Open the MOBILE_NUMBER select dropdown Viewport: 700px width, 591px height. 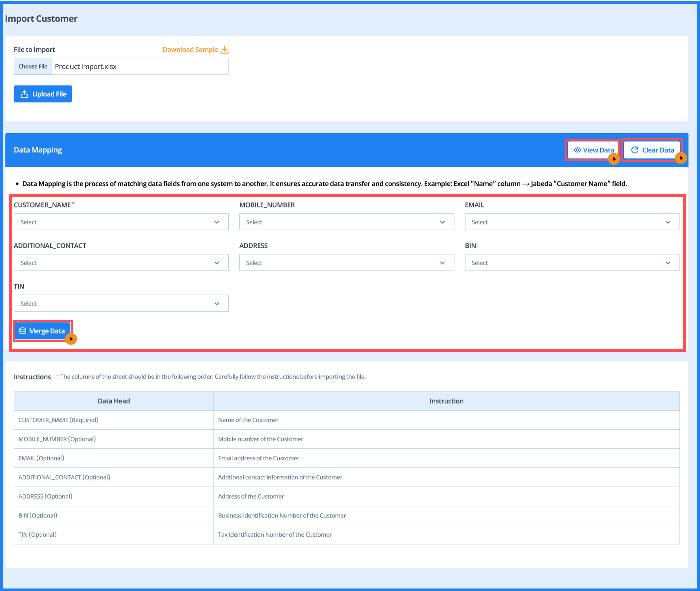346,222
